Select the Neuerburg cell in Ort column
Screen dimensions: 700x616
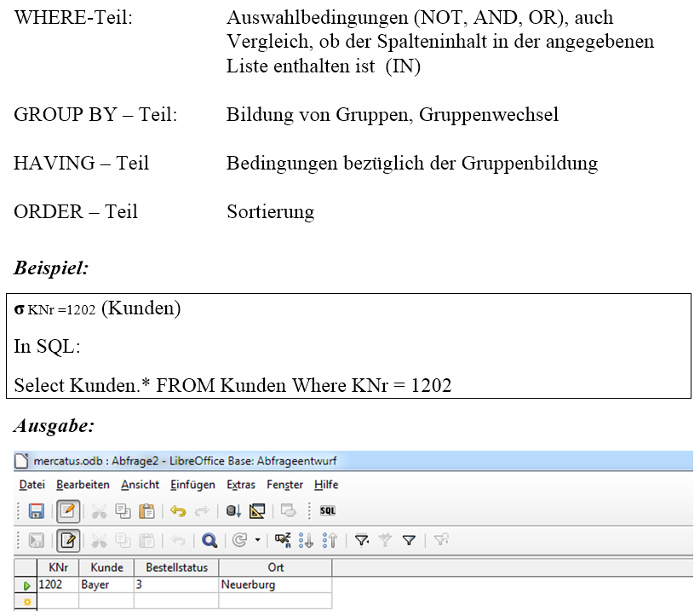point(247,585)
